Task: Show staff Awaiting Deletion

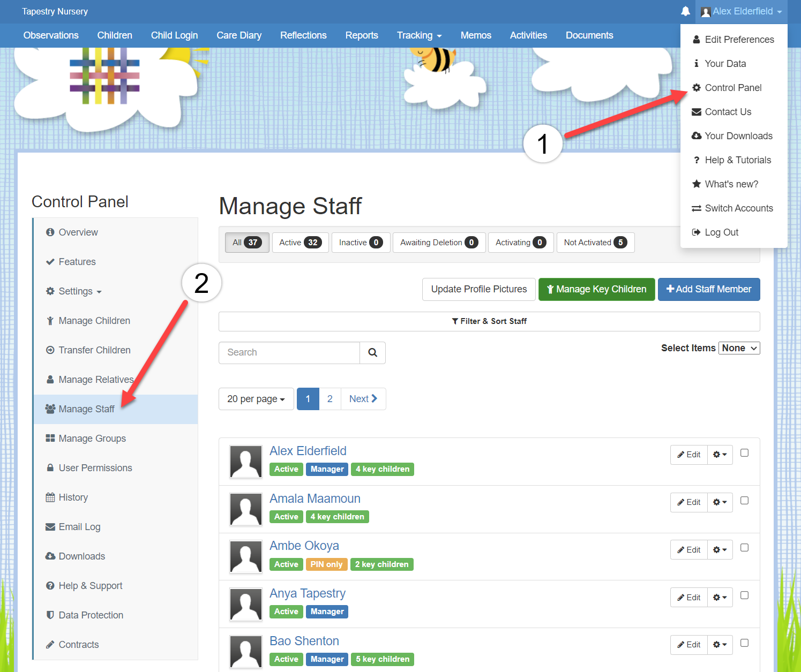Action: [x=439, y=243]
